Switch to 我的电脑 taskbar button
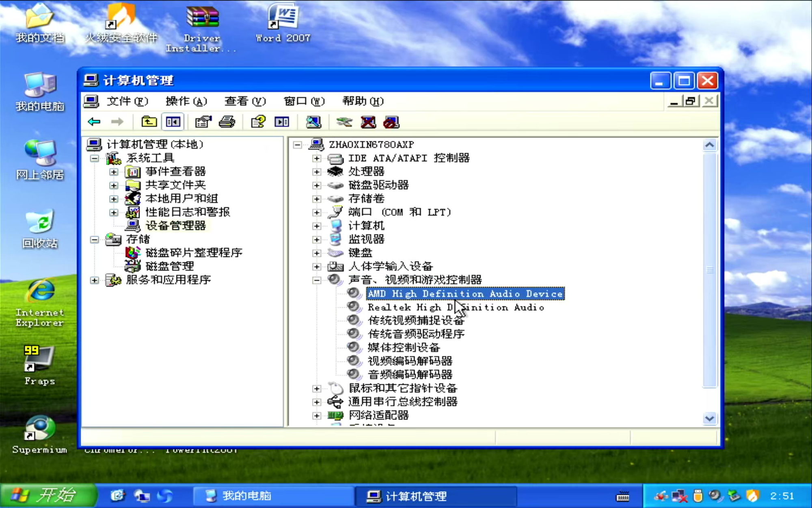The width and height of the screenshot is (812, 508). (274, 496)
